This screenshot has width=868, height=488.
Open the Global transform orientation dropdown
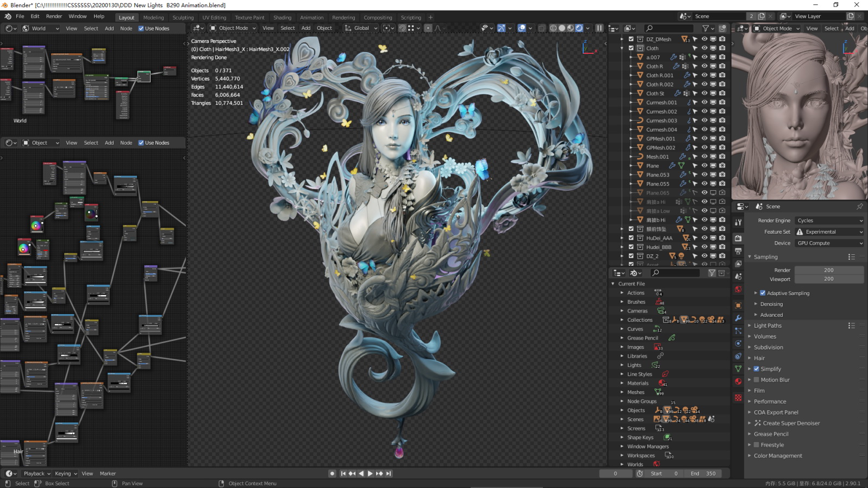click(361, 28)
